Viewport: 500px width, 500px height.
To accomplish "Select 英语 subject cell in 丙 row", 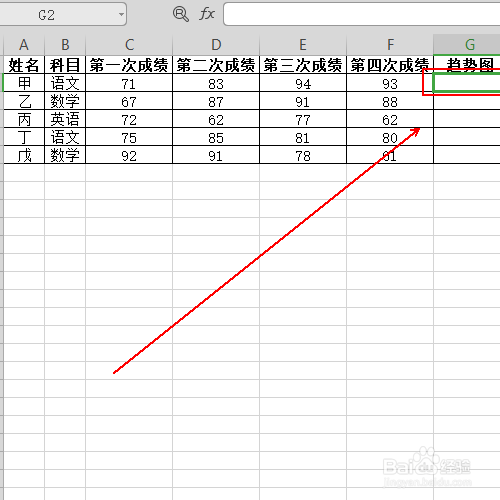I will (65, 119).
